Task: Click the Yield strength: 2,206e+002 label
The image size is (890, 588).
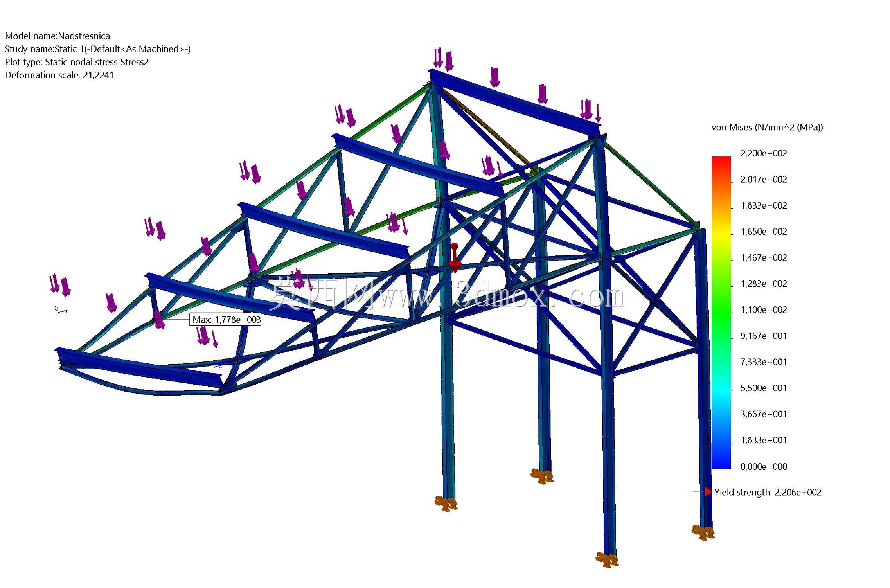Action: point(768,493)
